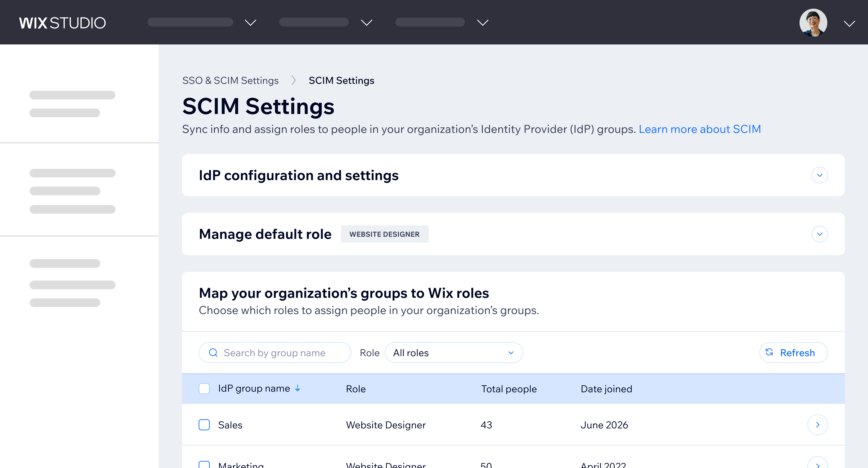This screenshot has height=468, width=868.
Task: Click the Refresh button
Action: pyautogui.click(x=793, y=353)
